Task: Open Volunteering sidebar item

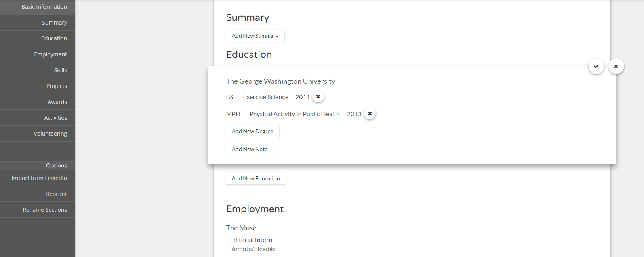Action: click(37, 134)
